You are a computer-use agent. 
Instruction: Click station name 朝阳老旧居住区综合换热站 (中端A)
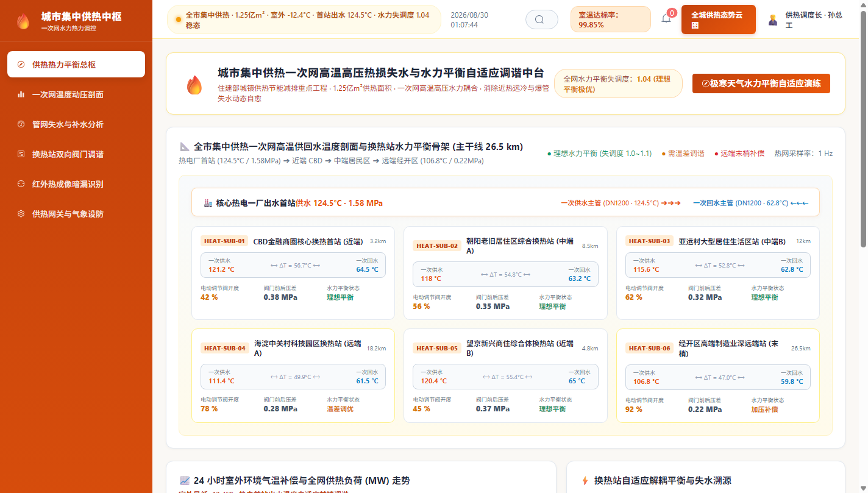point(520,246)
